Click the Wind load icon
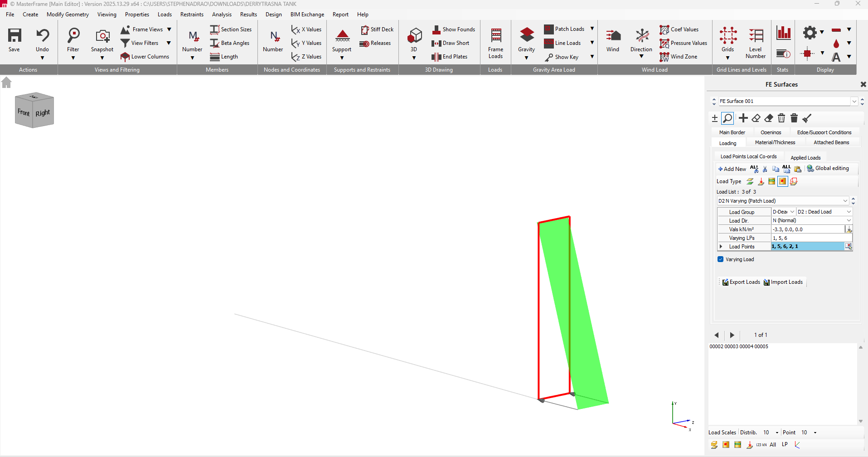 (612, 40)
